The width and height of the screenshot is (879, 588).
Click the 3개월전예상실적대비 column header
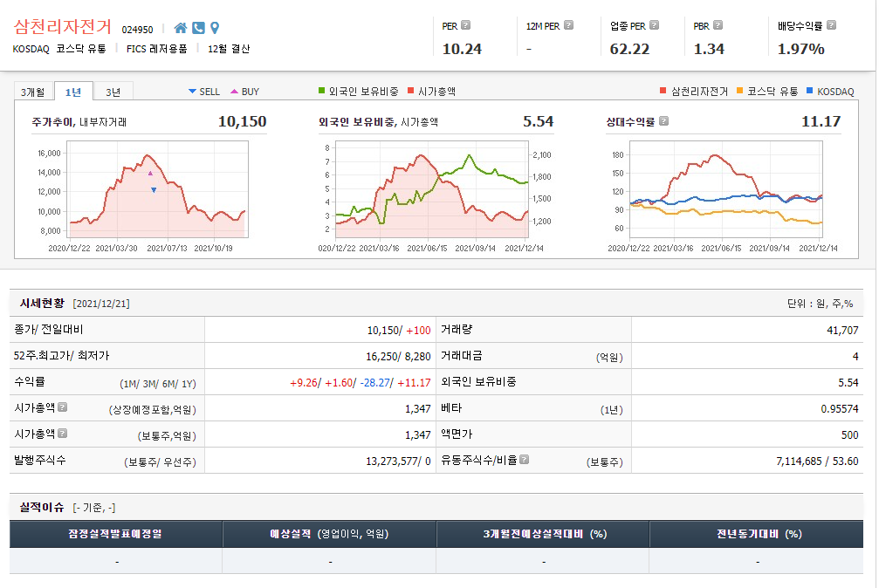click(543, 534)
